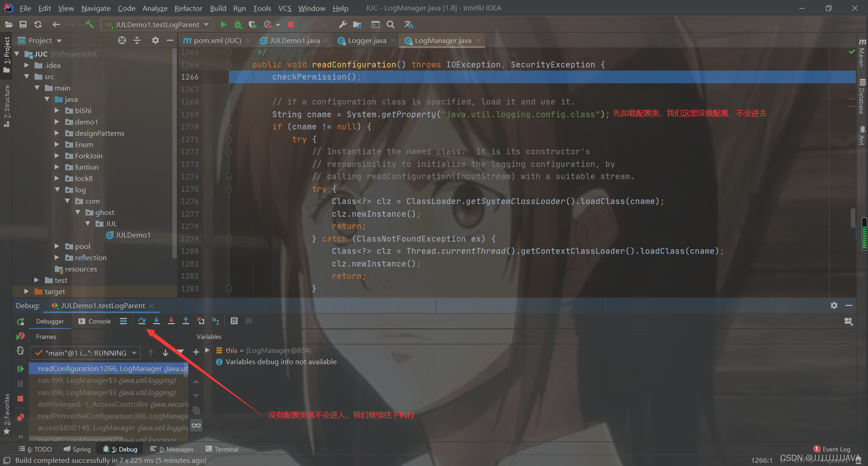
Task: Open Project panel gear options
Action: pos(156,40)
